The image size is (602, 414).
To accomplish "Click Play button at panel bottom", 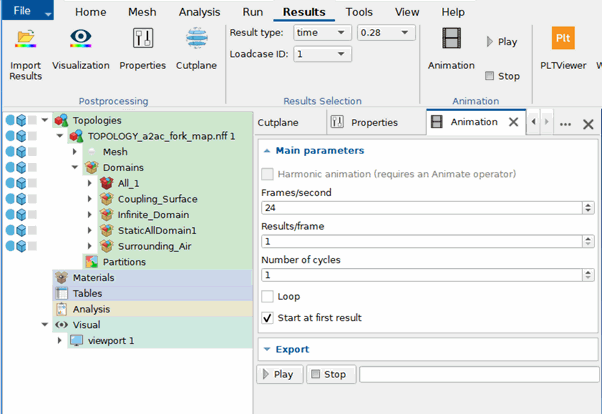I will tap(280, 374).
